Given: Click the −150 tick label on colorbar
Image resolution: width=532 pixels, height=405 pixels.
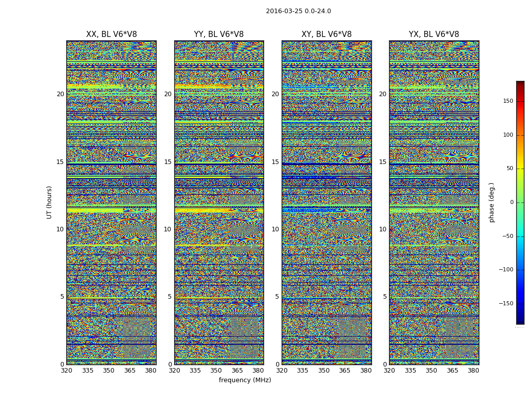Looking at the screenshot, I should [506, 303].
